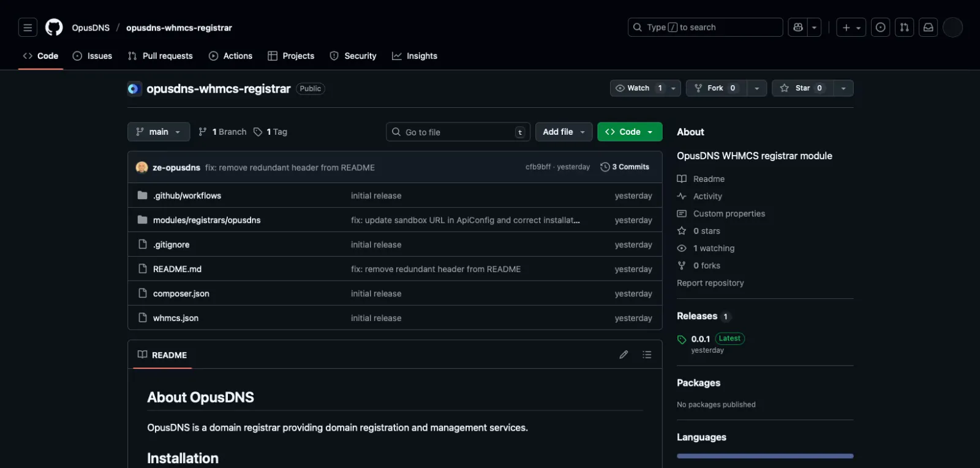
Task: Open the main branch selector
Action: pyautogui.click(x=159, y=132)
